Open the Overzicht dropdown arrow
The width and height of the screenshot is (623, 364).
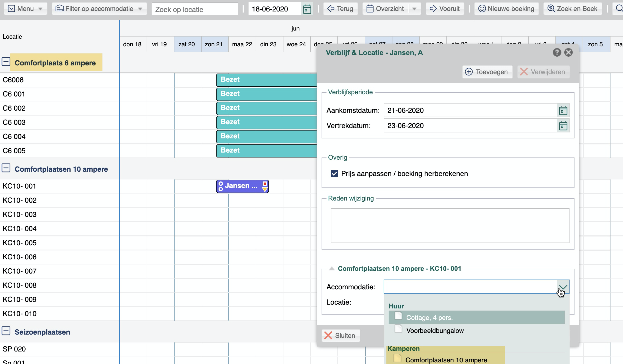click(414, 9)
